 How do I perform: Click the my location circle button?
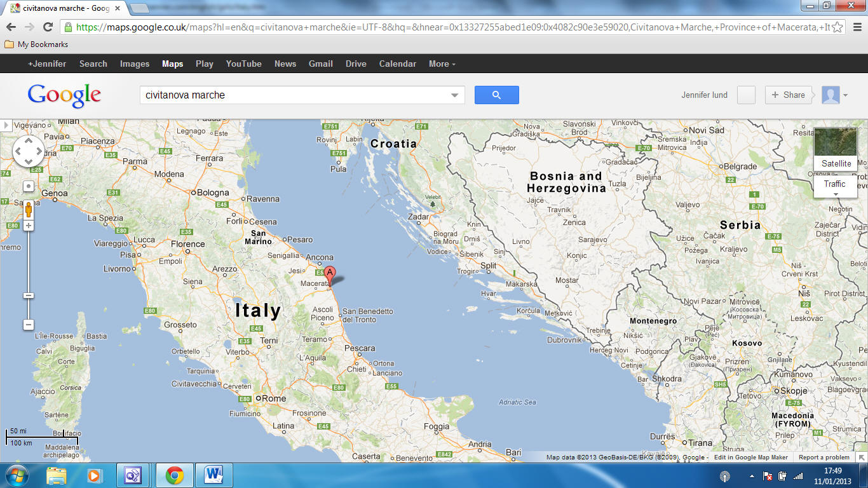pos(29,186)
